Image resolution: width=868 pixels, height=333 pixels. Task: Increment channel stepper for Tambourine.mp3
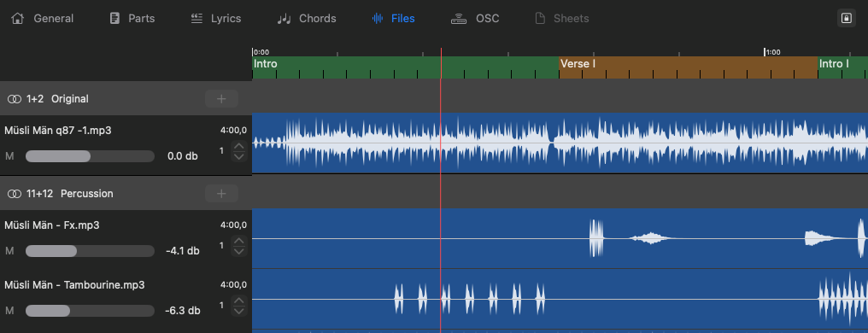(x=238, y=301)
